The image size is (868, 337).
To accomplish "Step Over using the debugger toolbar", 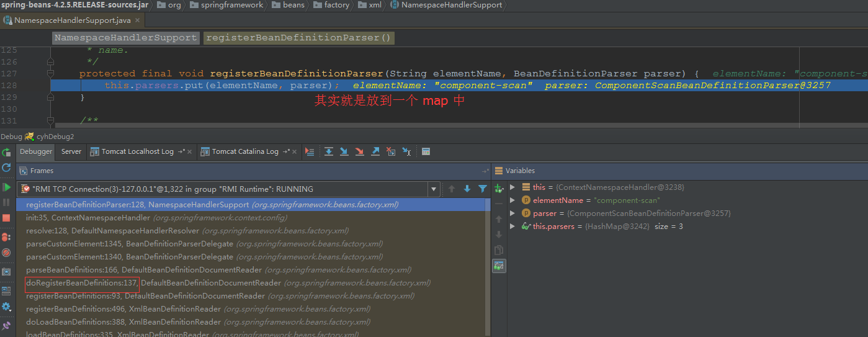I will click(x=329, y=151).
